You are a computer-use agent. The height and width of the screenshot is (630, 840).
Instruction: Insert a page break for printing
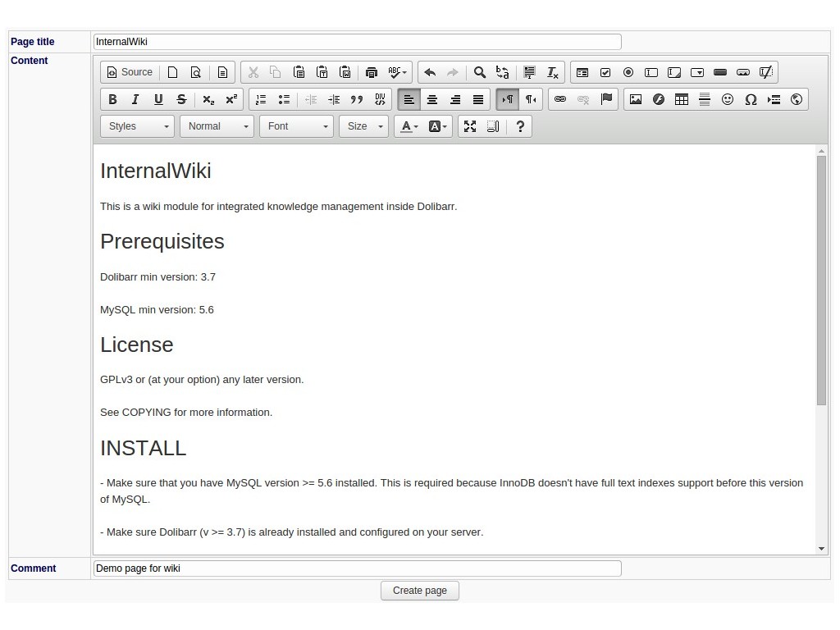click(x=774, y=99)
